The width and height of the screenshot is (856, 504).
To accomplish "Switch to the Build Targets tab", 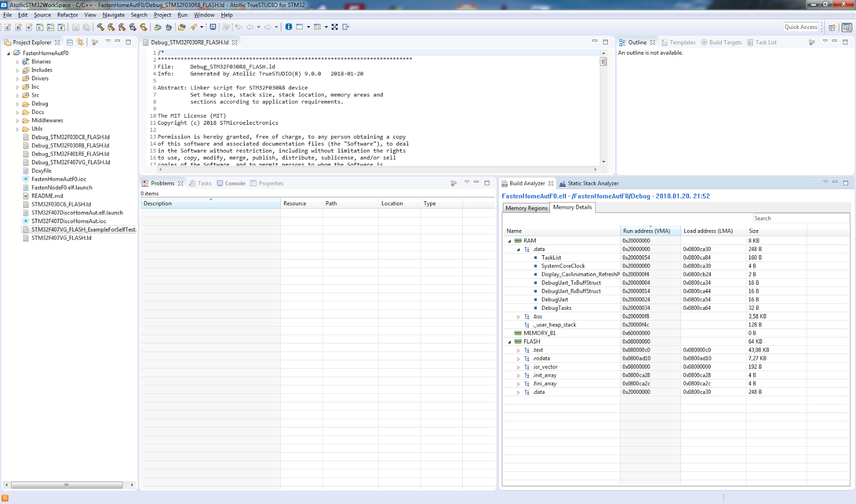I will (x=721, y=42).
